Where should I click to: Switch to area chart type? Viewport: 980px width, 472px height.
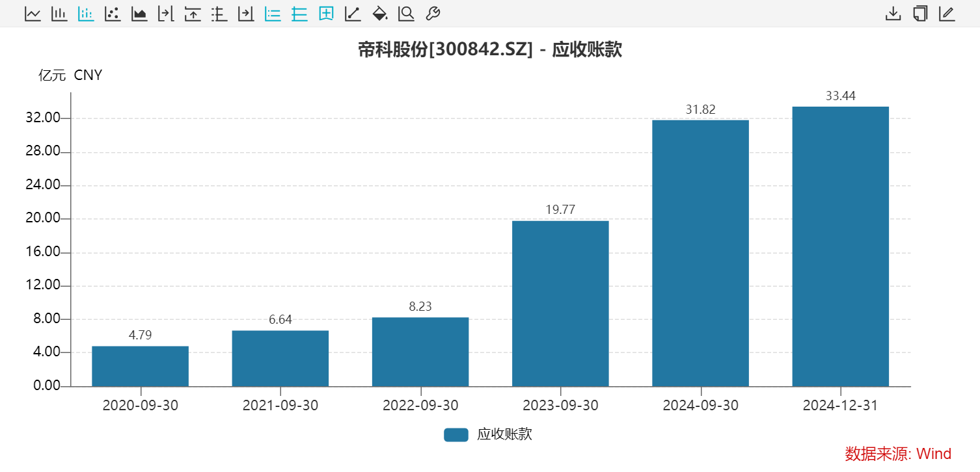(139, 14)
